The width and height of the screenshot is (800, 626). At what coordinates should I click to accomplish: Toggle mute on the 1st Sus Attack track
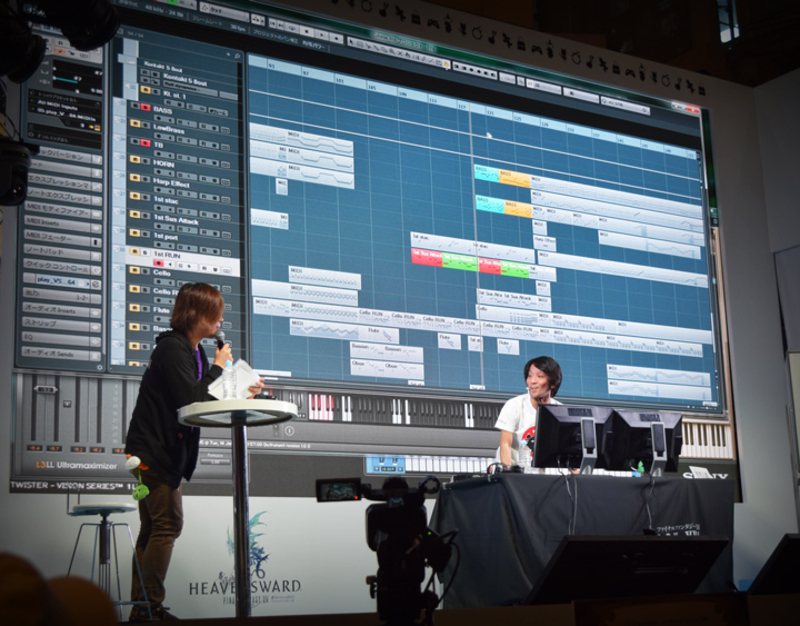[135, 214]
